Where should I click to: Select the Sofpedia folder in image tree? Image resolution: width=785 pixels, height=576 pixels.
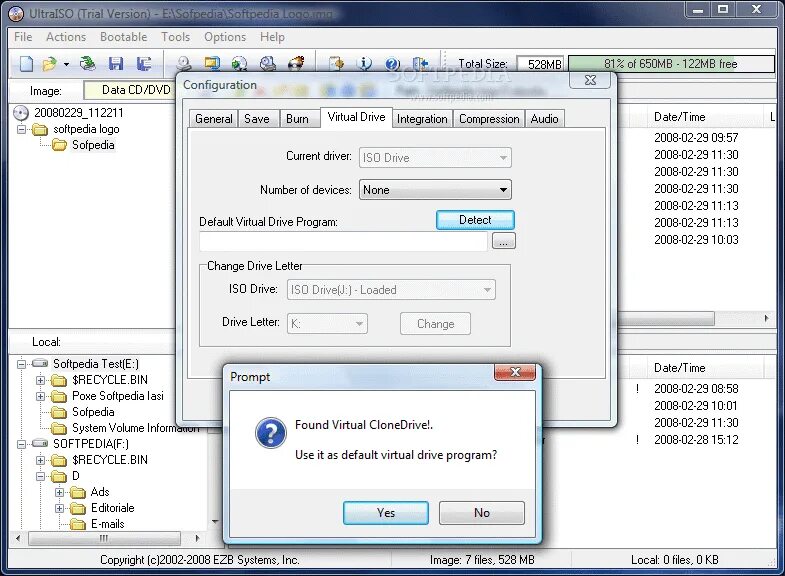(93, 145)
